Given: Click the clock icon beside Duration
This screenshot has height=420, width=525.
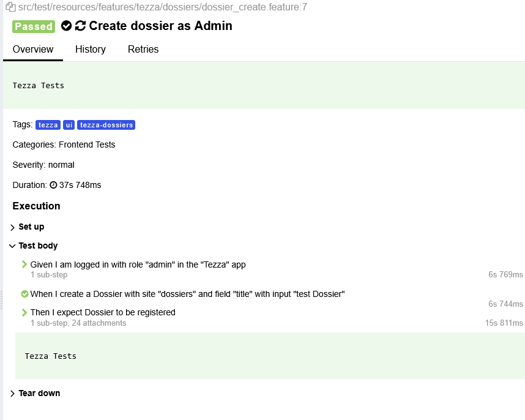Looking at the screenshot, I should click(x=54, y=185).
